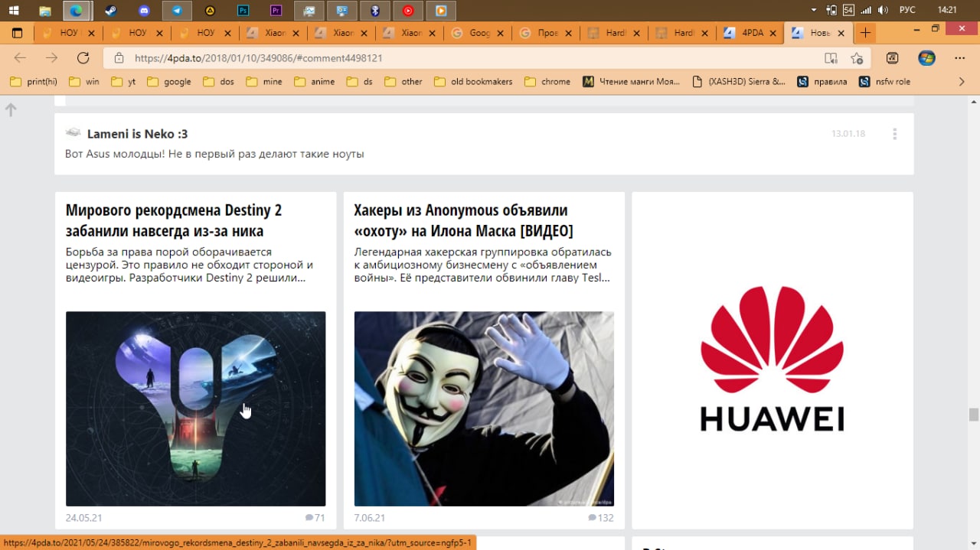Open the Huawei logo banner

(x=773, y=360)
